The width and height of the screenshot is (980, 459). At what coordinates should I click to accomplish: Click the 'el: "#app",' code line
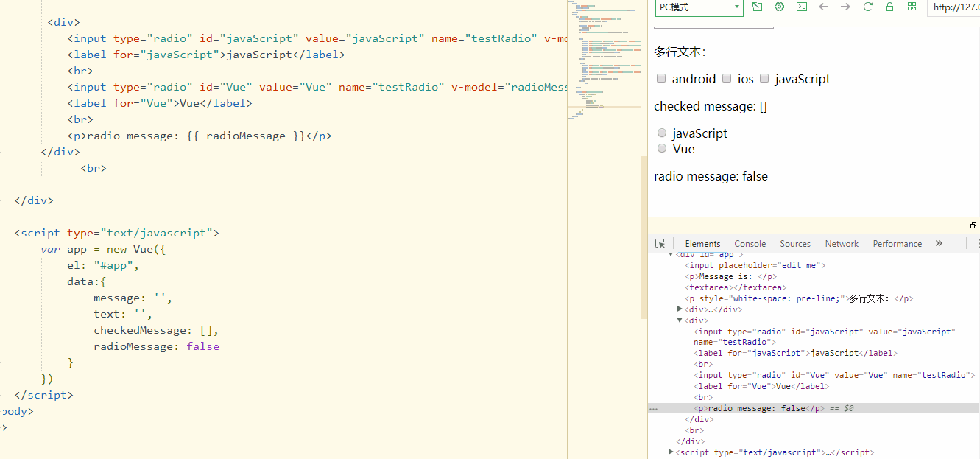102,265
